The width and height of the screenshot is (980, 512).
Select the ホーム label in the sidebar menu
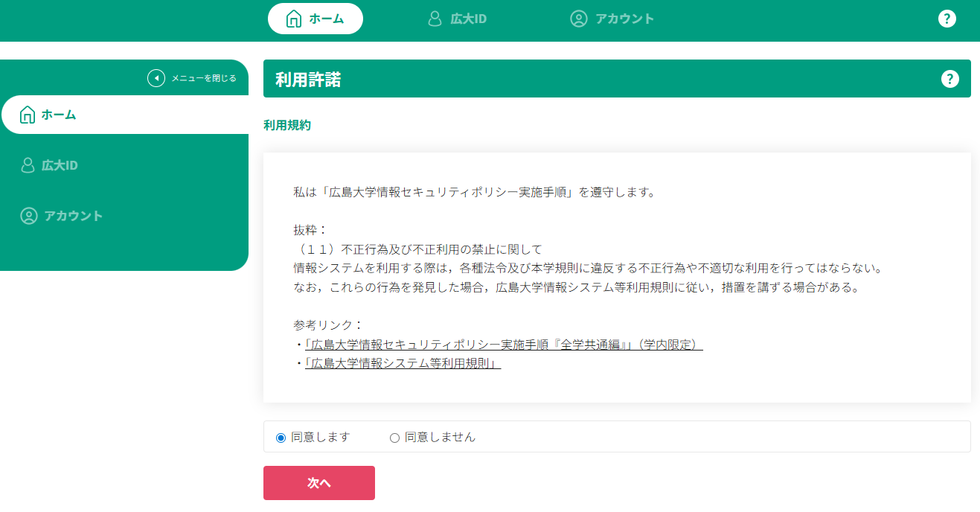tap(59, 115)
